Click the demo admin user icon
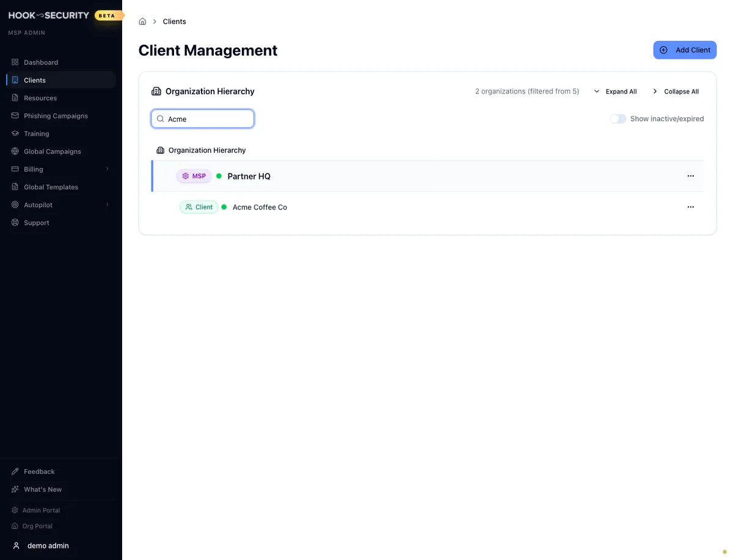Viewport: 733px width, 560px height. point(16,545)
